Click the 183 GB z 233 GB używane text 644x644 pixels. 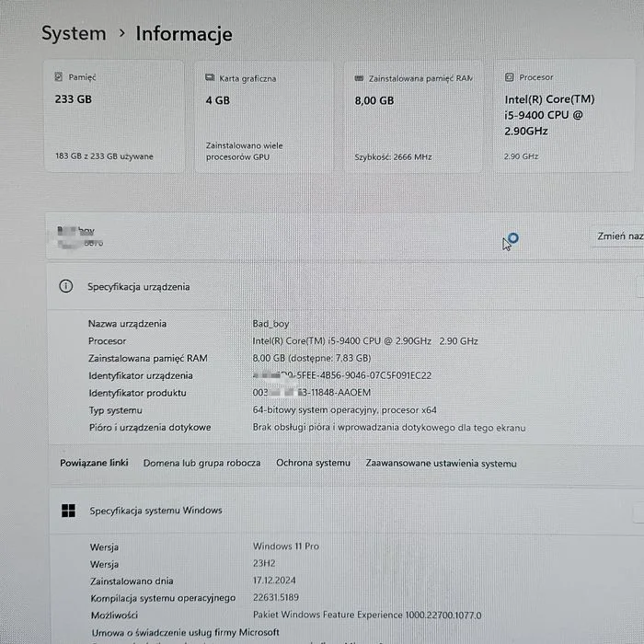tap(104, 156)
